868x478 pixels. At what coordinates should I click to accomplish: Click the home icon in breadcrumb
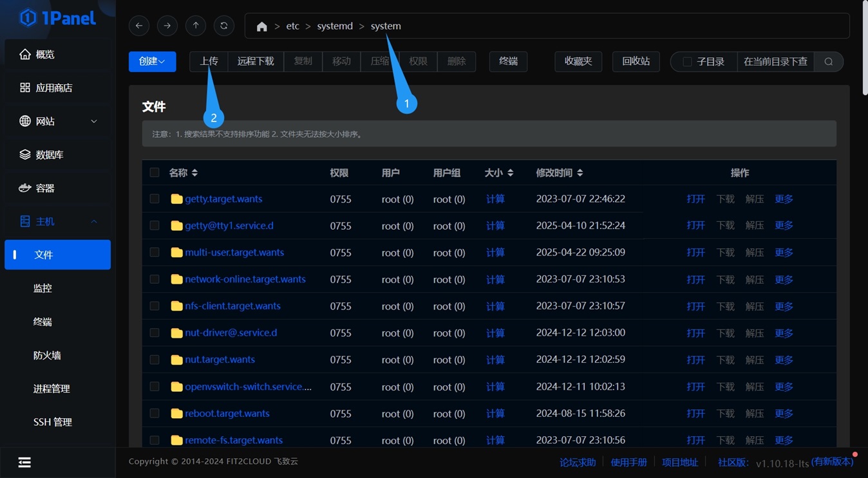261,26
